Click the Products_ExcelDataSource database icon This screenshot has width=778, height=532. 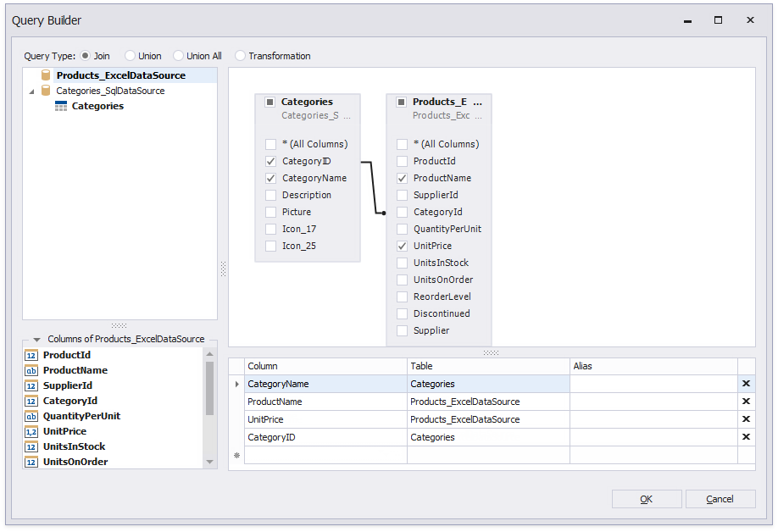tap(46, 75)
